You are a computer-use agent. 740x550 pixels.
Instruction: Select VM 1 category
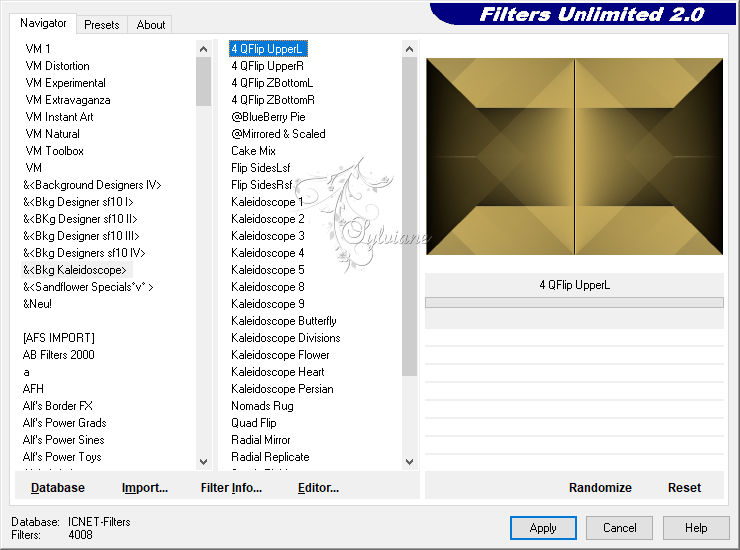coord(38,49)
